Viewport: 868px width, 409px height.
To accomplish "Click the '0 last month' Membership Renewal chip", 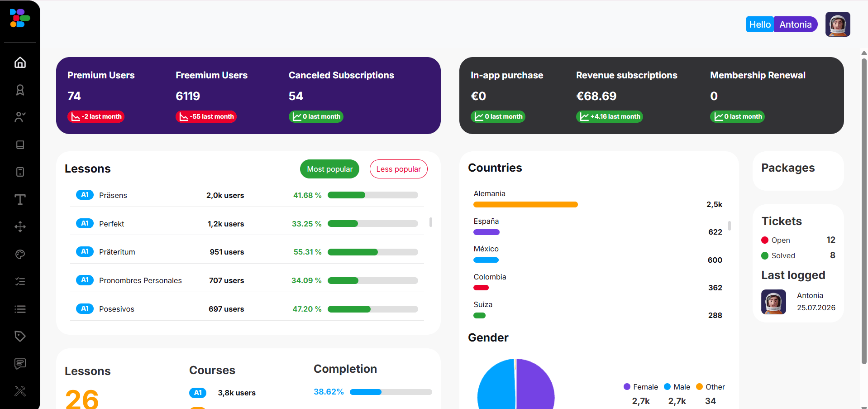I will 737,116.
